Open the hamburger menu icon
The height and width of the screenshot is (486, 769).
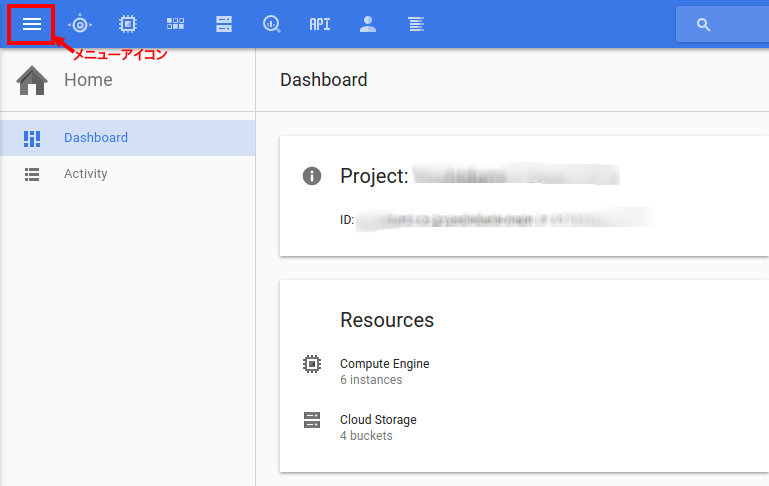coord(32,24)
